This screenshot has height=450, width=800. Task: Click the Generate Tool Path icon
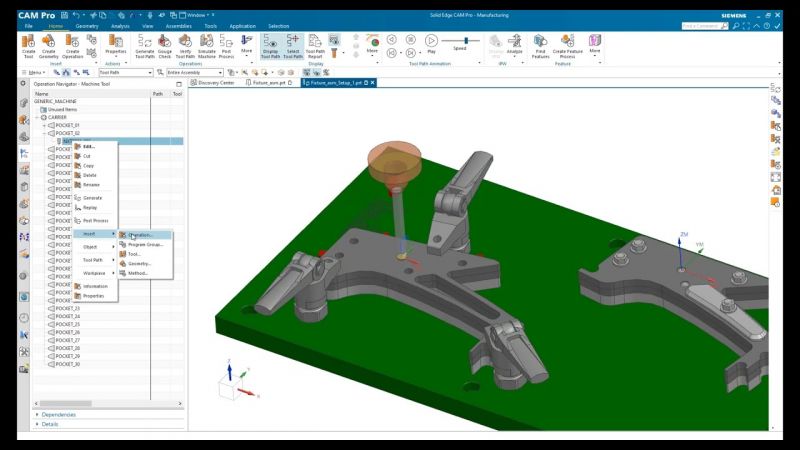point(144,44)
